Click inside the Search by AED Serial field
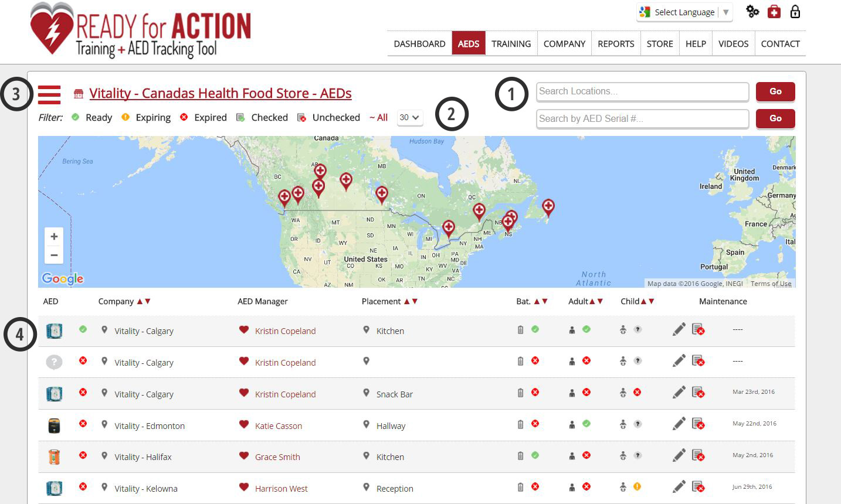This screenshot has height=504, width=841. coord(642,118)
